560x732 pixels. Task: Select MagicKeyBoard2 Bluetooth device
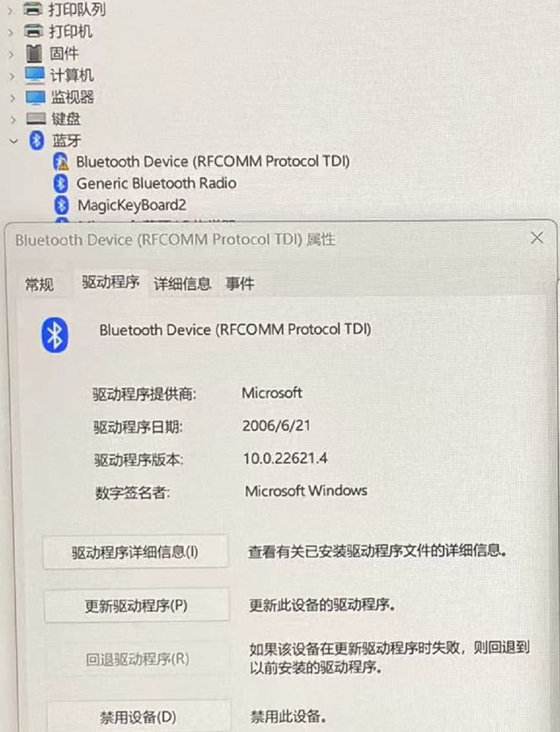point(131,205)
